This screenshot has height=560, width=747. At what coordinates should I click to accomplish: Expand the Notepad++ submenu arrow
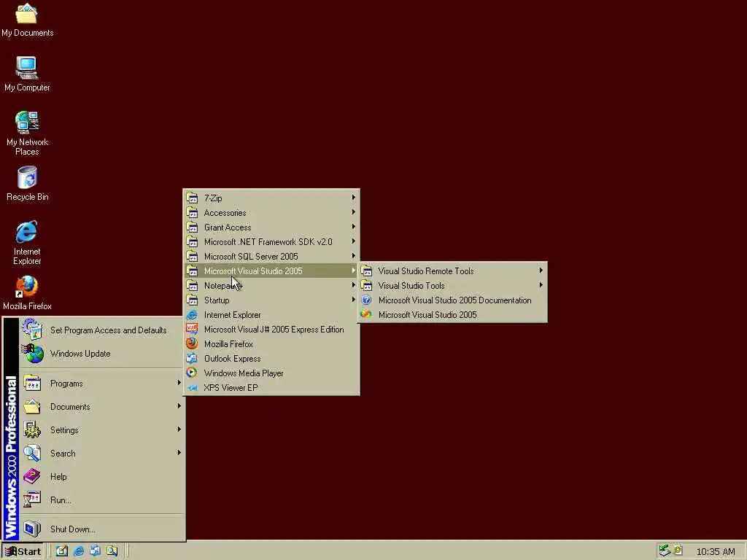[354, 285]
